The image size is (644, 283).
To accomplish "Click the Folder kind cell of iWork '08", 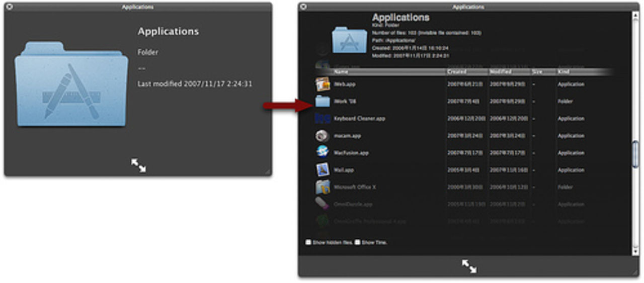I will pos(565,102).
